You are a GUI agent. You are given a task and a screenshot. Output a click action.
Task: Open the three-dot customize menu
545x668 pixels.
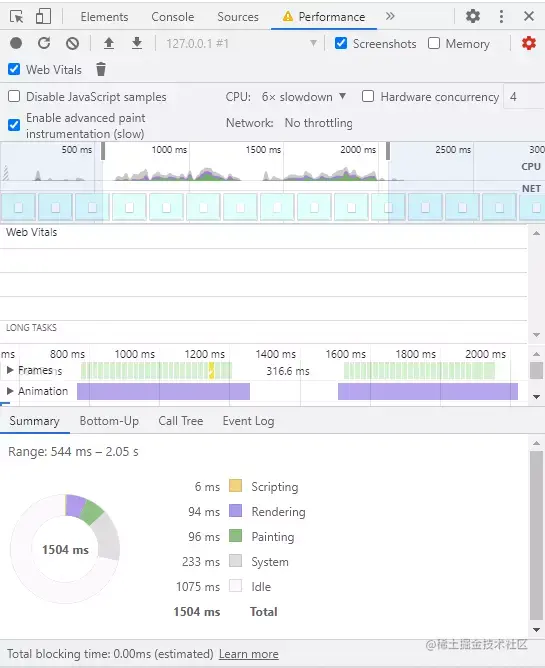tap(502, 17)
